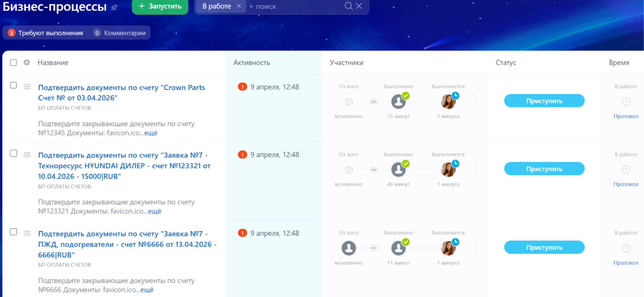Toggle the select-all checkbox in the table header
This screenshot has width=644, height=297.
[13, 62]
